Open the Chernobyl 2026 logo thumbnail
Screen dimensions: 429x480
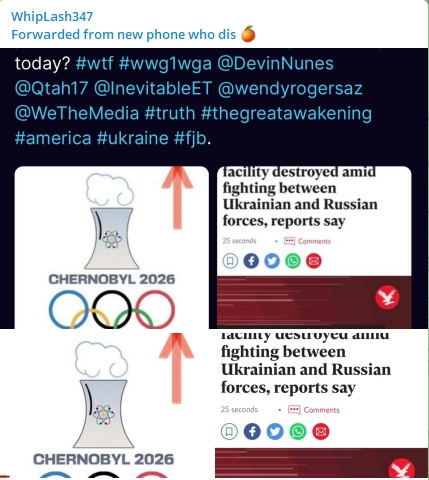[x=112, y=247]
